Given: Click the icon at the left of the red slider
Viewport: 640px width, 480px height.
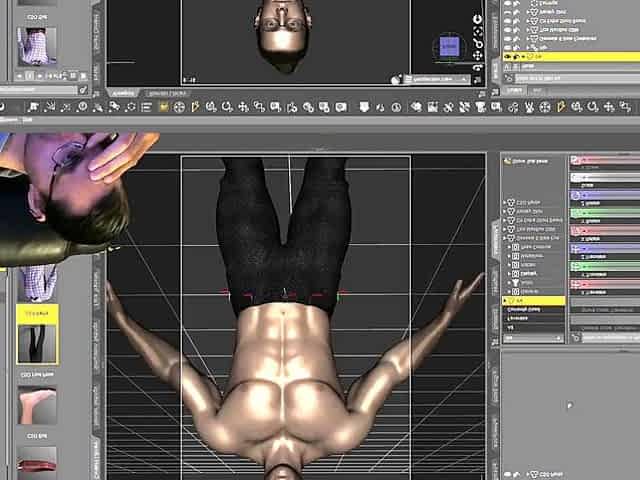Looking at the screenshot, I should point(575,160).
